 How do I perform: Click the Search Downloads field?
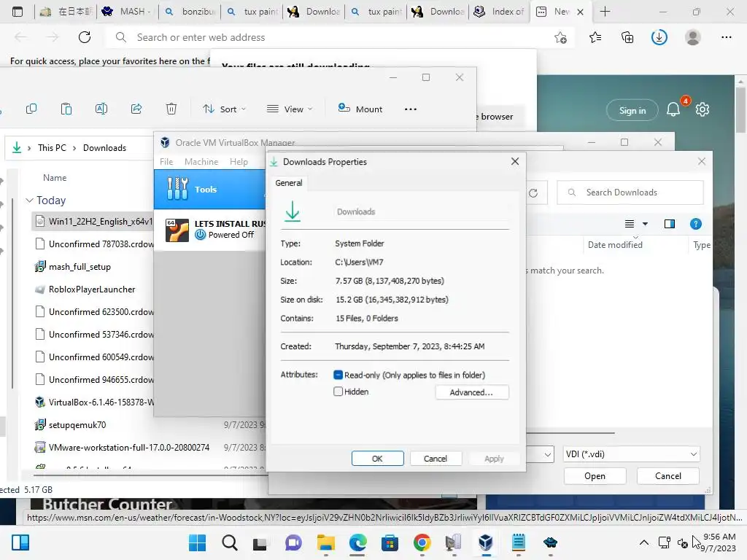tap(630, 192)
